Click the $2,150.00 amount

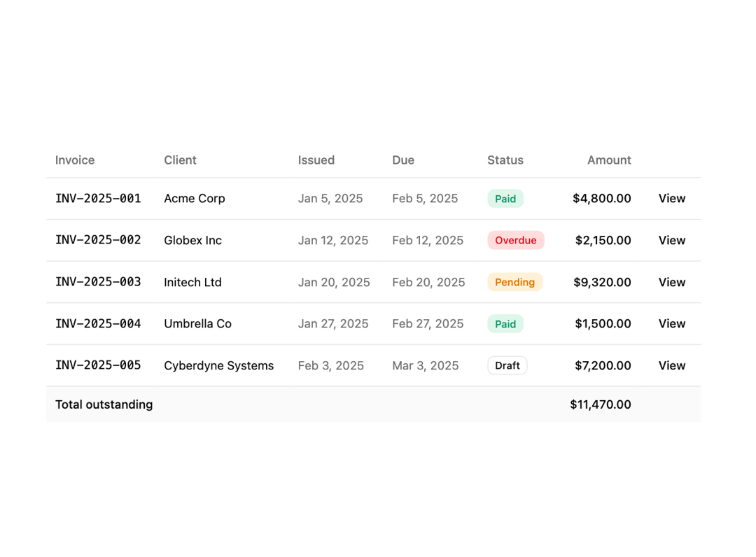click(603, 241)
